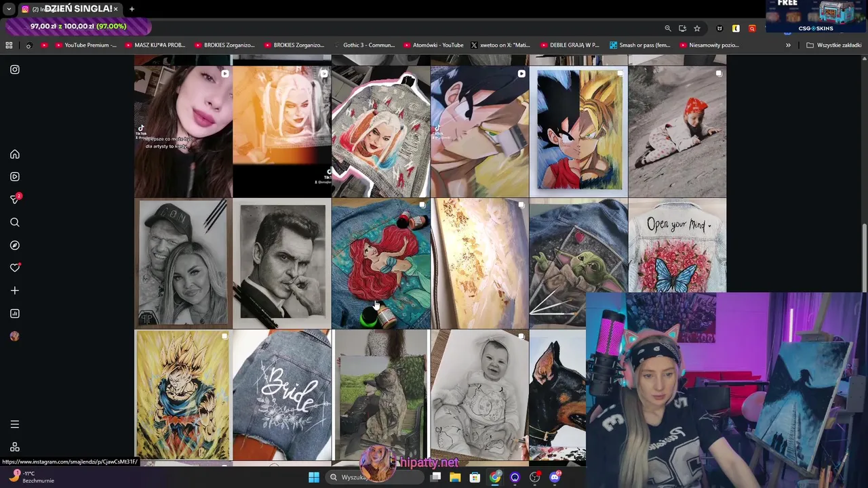Open the Wszystkie zakładki folder
Image resolution: width=868 pixels, height=488 pixels.
point(834,45)
